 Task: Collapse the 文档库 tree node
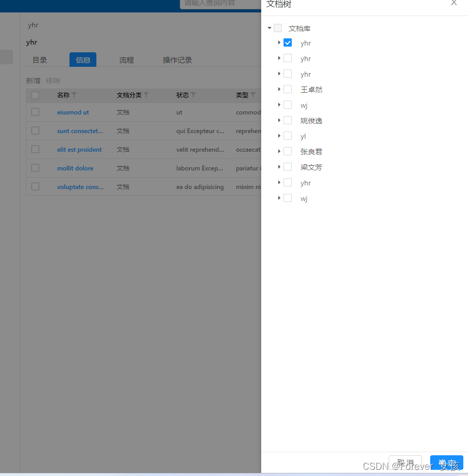[x=270, y=28]
